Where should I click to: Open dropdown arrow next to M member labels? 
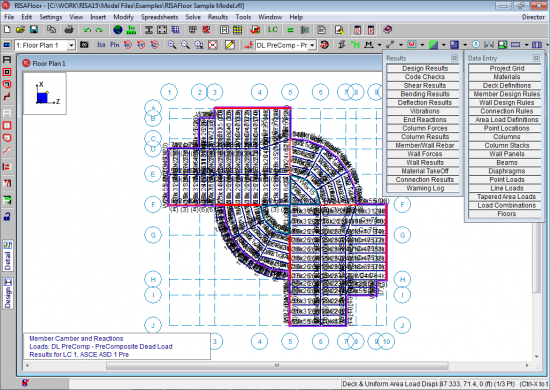380,45
